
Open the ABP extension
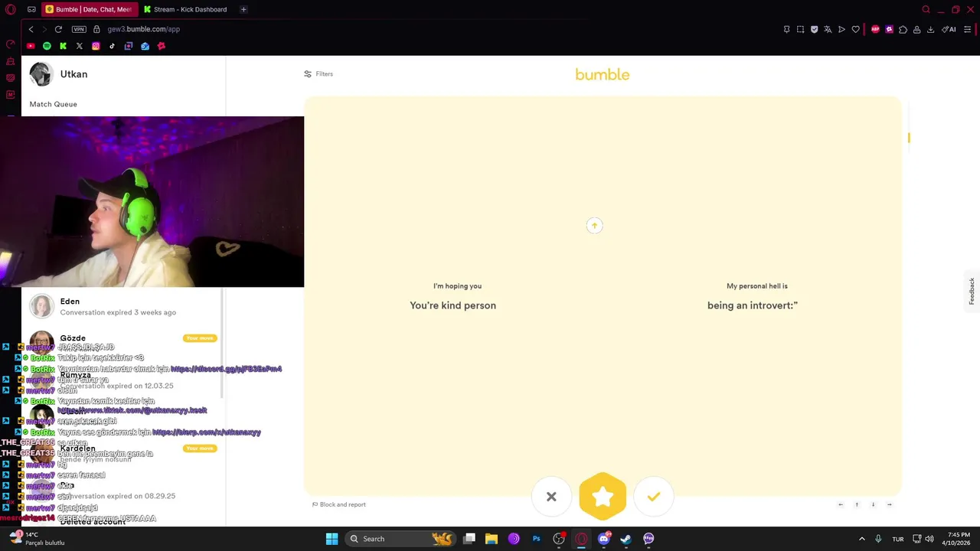[875, 29]
